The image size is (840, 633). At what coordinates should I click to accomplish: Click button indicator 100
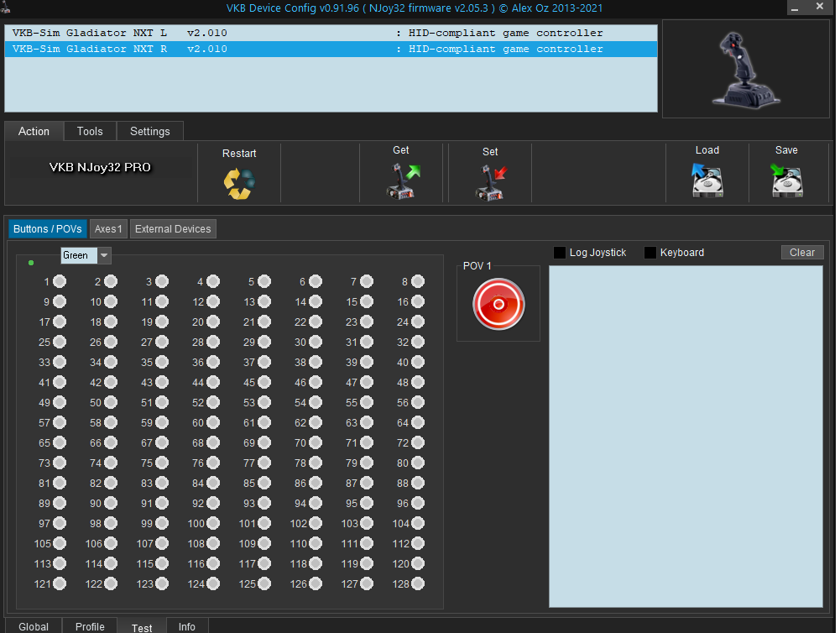click(213, 523)
